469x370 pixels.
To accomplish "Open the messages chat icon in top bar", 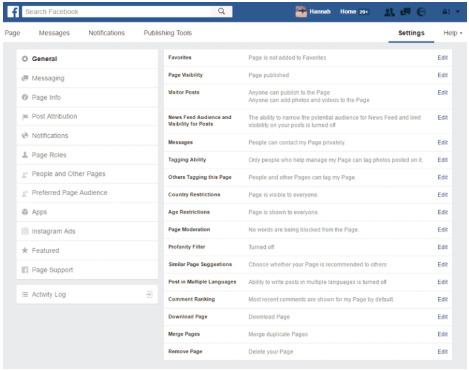I will pos(405,12).
